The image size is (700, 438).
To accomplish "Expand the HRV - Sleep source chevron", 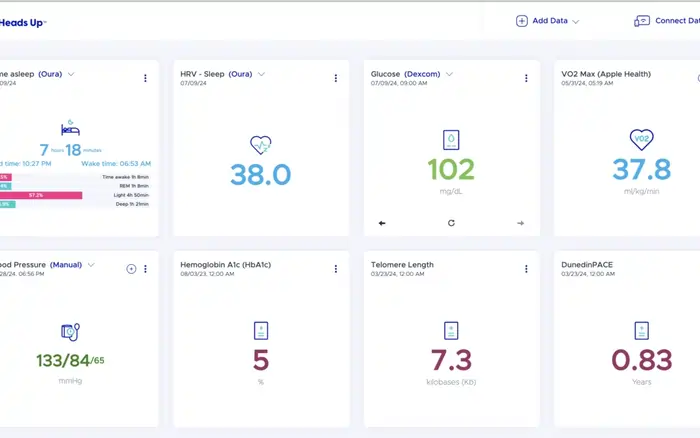I will click(x=262, y=74).
